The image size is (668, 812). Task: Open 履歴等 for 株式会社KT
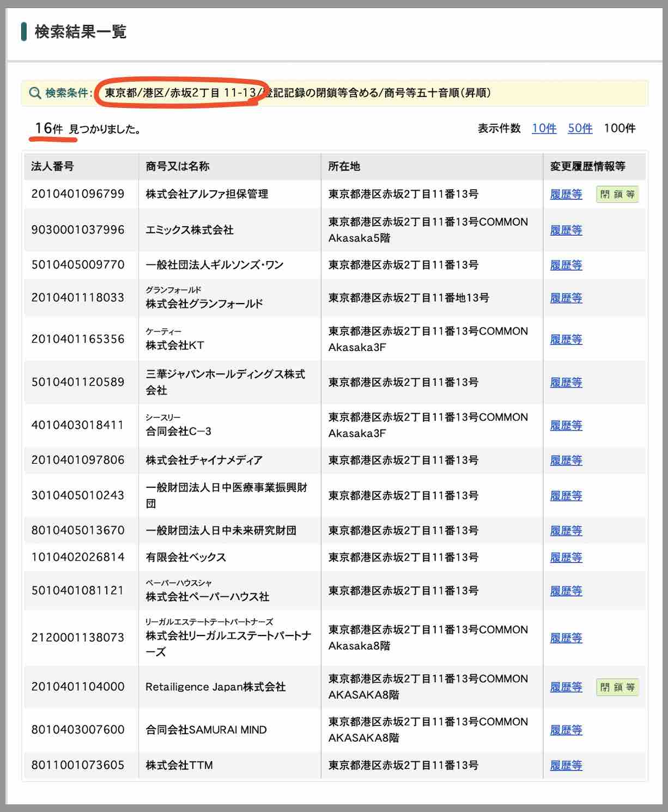point(566,339)
